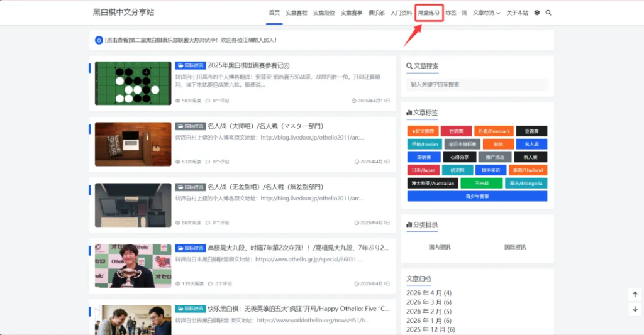The height and width of the screenshot is (335, 644).
Task: Click the 黑白棋中文分享站 site title
Action: click(x=123, y=13)
